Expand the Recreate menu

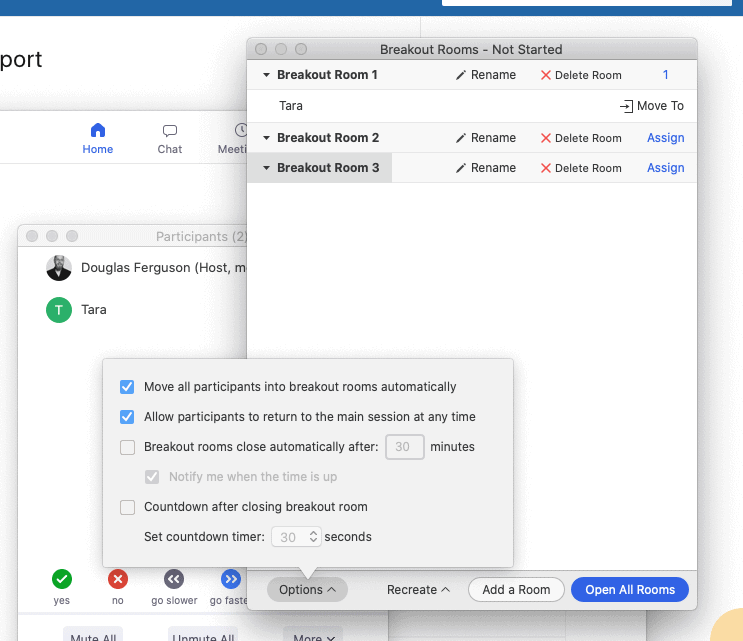pos(418,590)
